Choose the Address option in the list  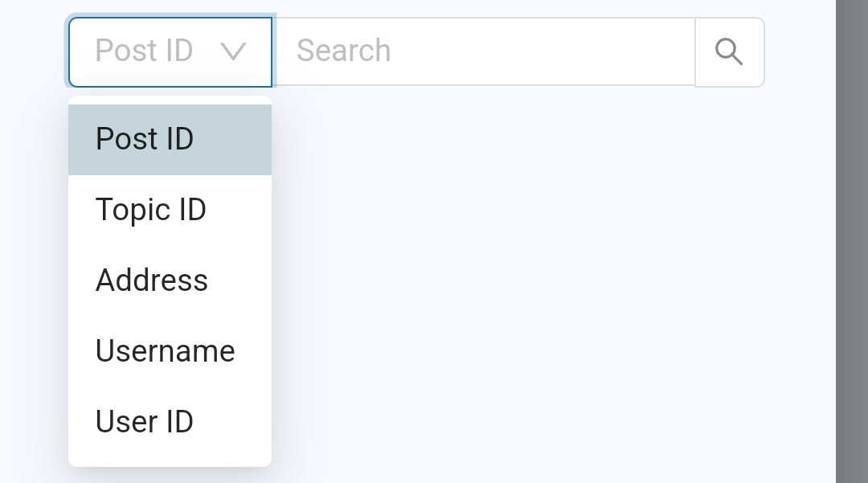170,281
